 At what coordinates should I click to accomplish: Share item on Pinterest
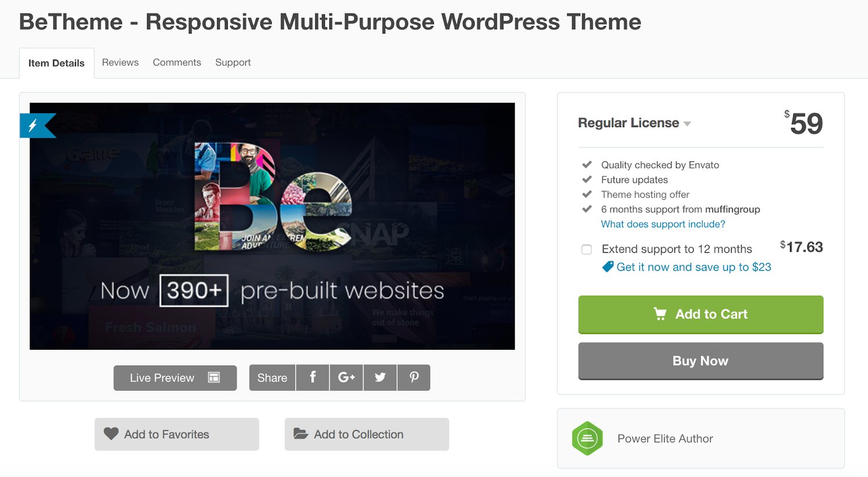pyautogui.click(x=414, y=378)
